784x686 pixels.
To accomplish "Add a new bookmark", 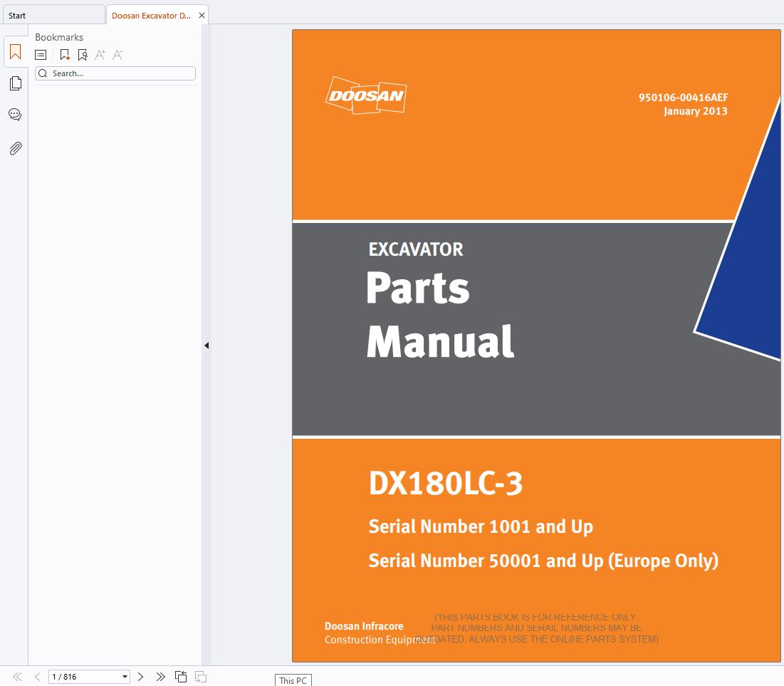I will point(65,55).
